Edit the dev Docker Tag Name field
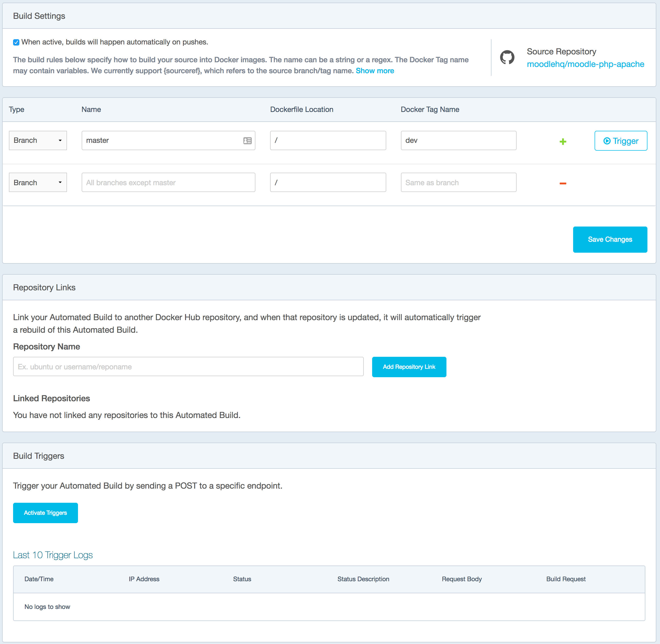 (x=458, y=140)
